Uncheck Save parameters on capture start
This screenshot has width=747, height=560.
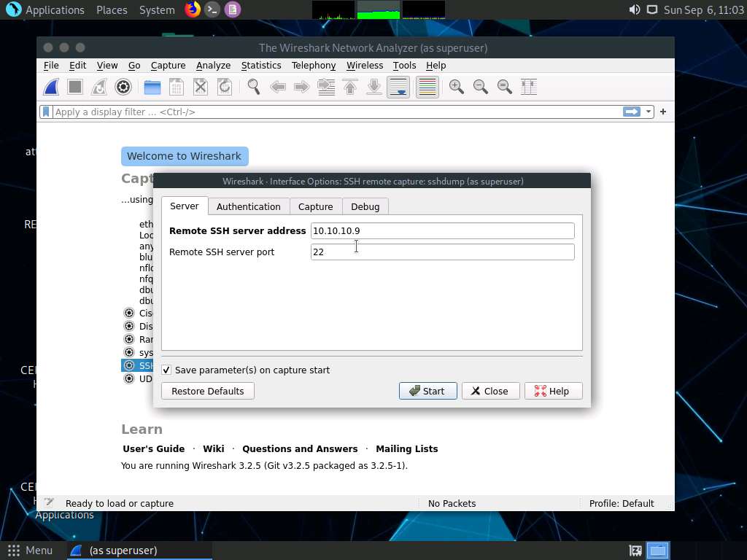point(166,370)
